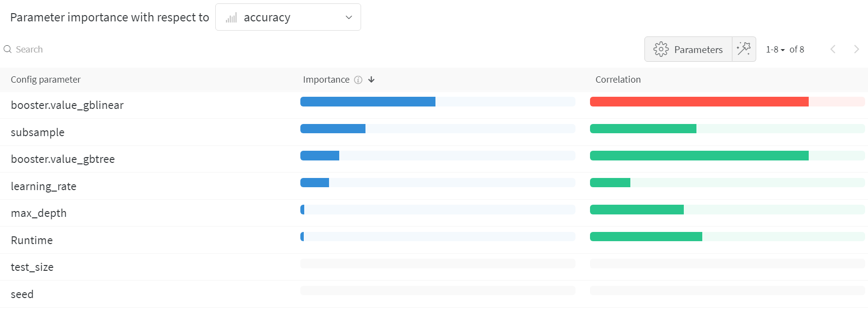Click the search magnifier icon
Image resolution: width=868 pixels, height=318 pixels.
[x=7, y=49]
